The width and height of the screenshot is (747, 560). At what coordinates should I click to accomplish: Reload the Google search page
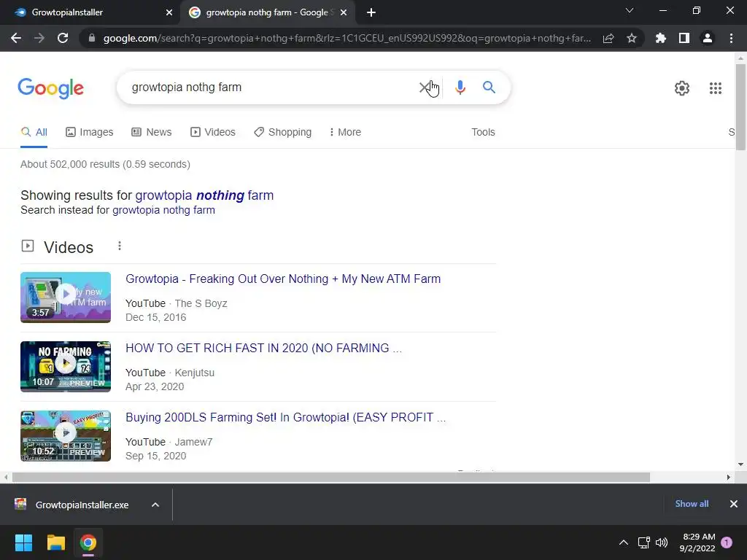(x=63, y=38)
